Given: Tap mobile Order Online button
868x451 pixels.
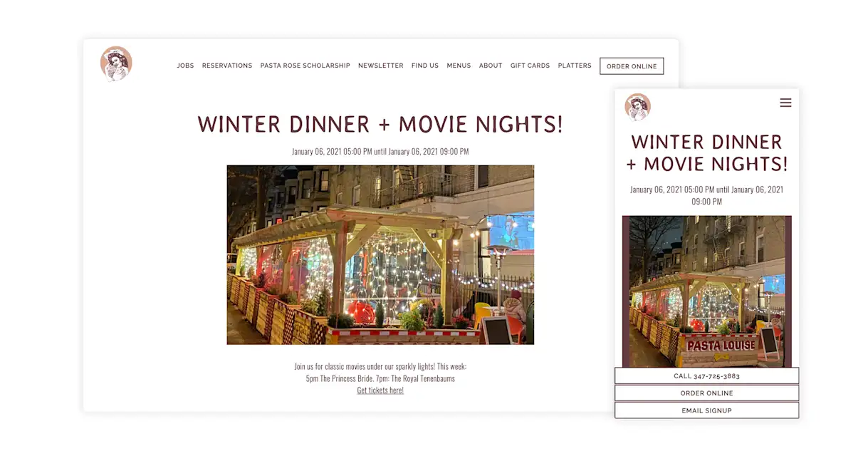Looking at the screenshot, I should [706, 393].
